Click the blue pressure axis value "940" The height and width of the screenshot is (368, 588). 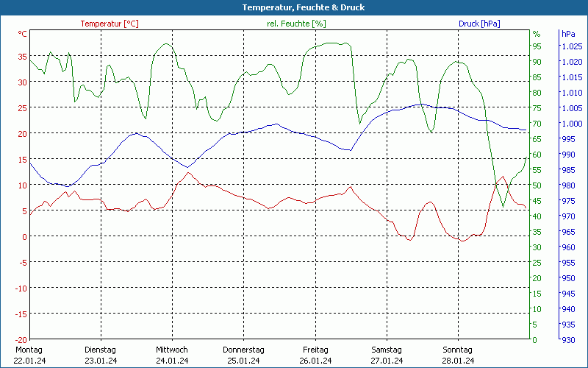pos(568,309)
